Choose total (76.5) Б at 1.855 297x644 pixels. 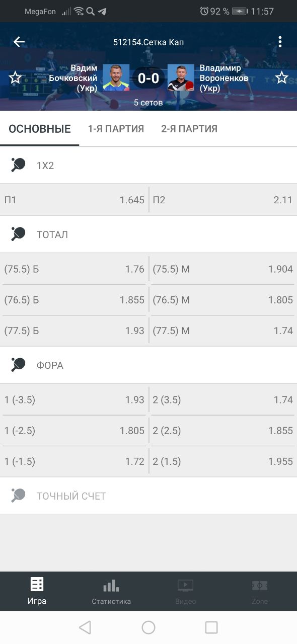point(74,300)
